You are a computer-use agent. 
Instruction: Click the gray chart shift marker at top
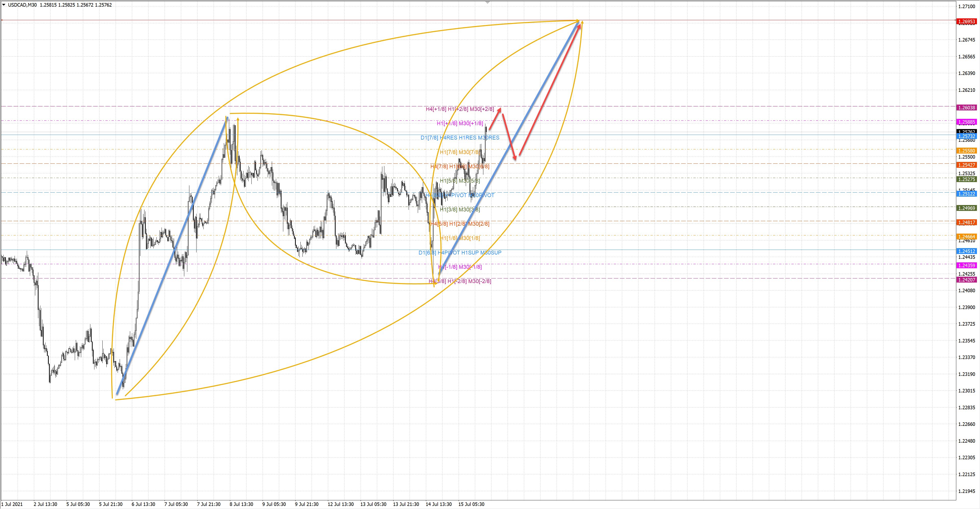point(487,3)
